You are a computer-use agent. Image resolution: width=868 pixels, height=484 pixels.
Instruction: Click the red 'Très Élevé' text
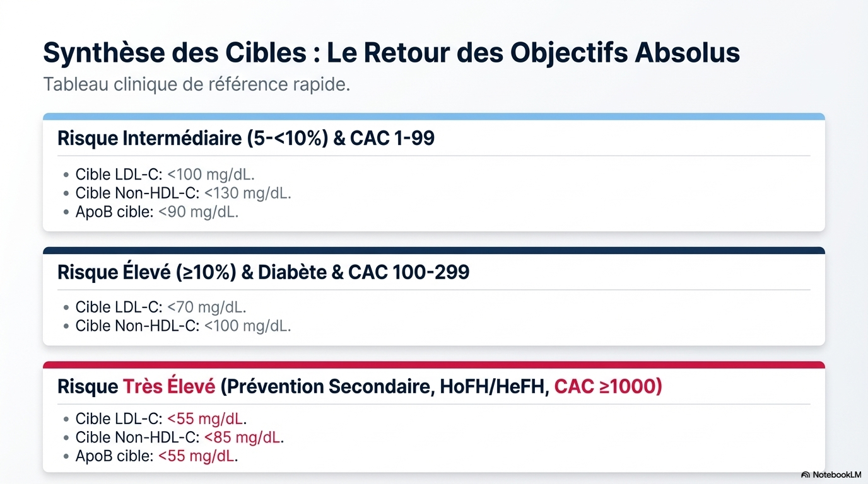169,386
